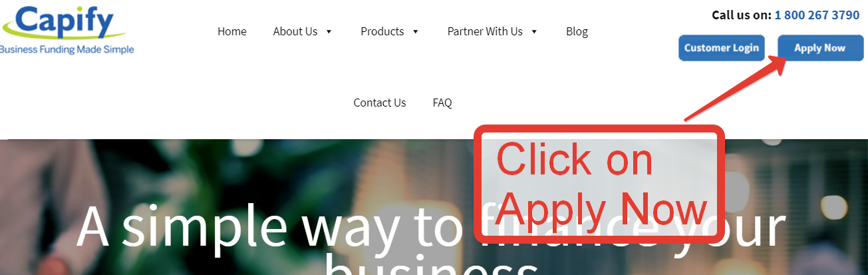868x275 pixels.
Task: Expand the Products dropdown arrow
Action: point(416,32)
